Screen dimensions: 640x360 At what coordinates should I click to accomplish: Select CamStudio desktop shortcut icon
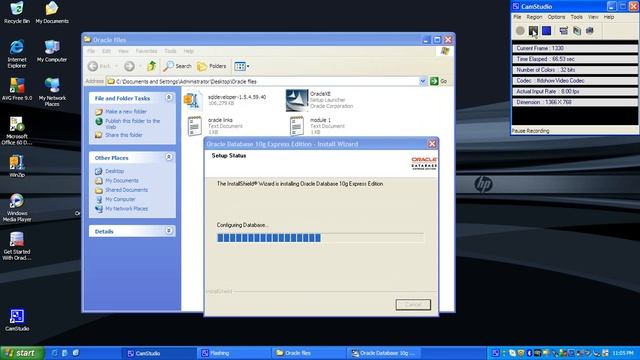click(x=17, y=320)
